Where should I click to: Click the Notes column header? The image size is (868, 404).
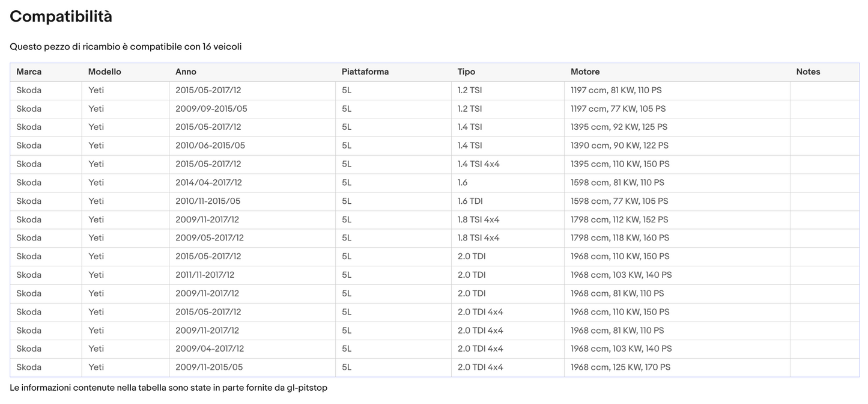(x=808, y=72)
